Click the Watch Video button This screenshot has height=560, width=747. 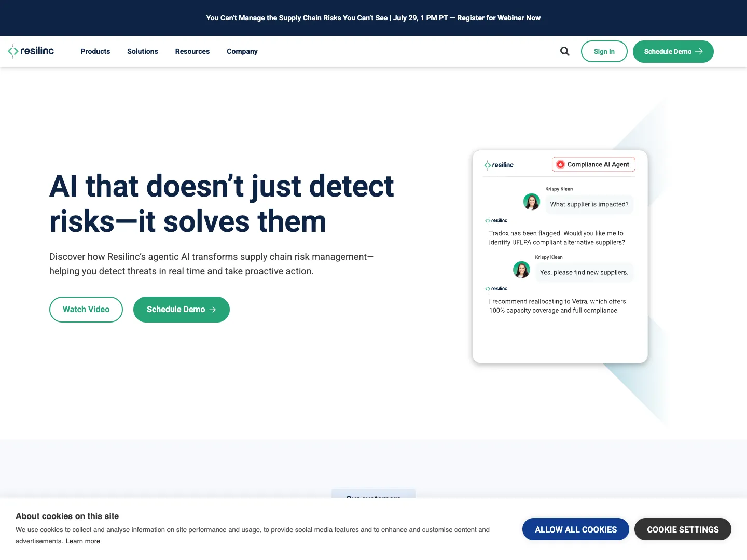click(86, 310)
